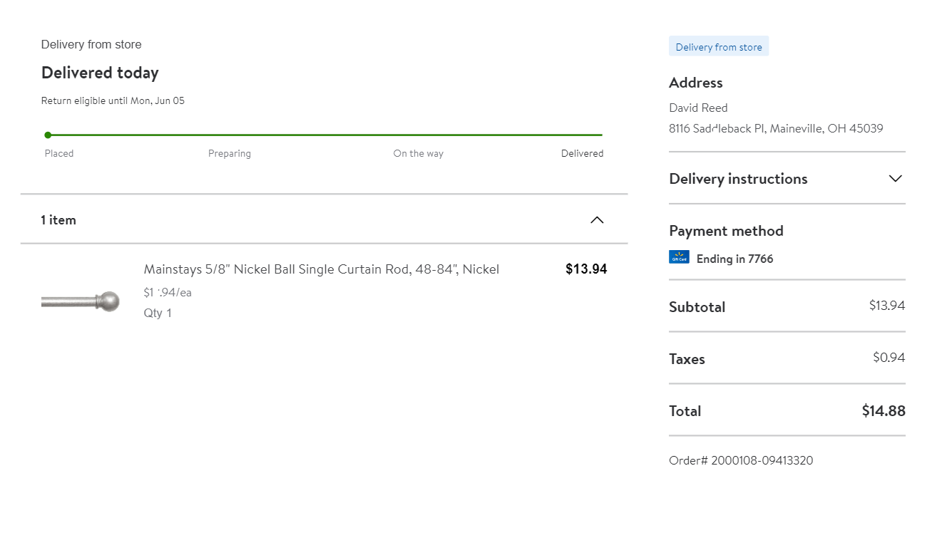Collapse the 1 item section chevron
The image size is (947, 560).
click(x=597, y=220)
